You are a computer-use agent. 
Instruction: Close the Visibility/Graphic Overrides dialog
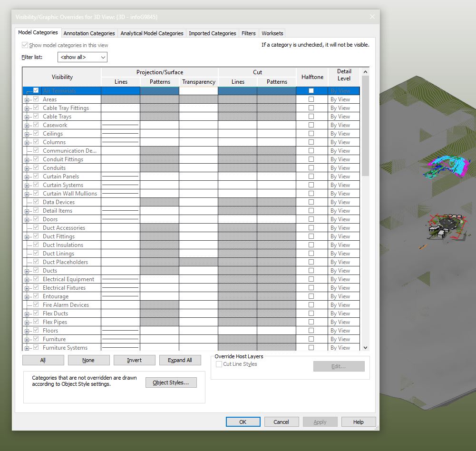372,17
